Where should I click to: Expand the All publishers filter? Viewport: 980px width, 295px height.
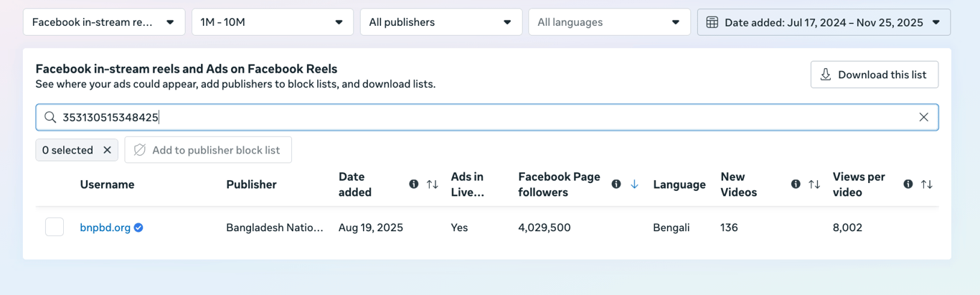pos(441,22)
